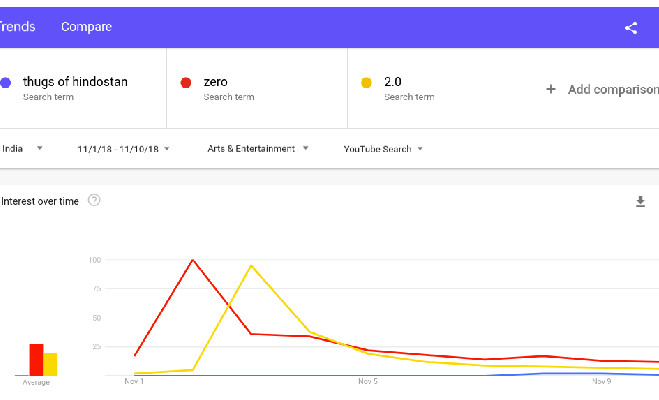This screenshot has height=400, width=659.
Task: Click the share icon in header
Action: [x=631, y=27]
